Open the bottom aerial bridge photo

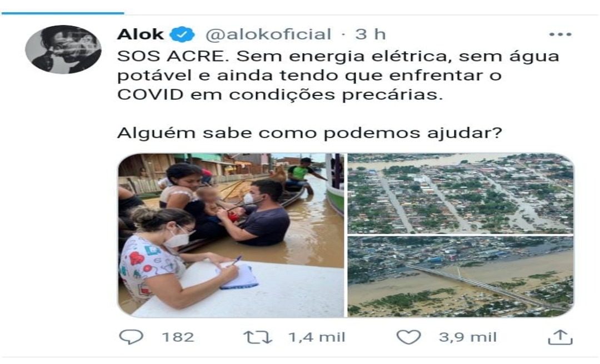coord(461,276)
